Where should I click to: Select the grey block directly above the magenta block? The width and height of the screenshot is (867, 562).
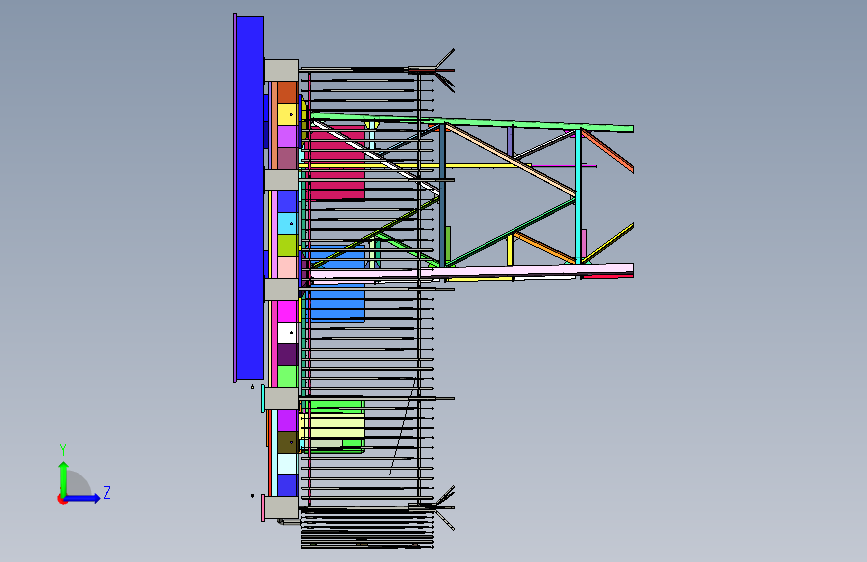tap(281, 289)
